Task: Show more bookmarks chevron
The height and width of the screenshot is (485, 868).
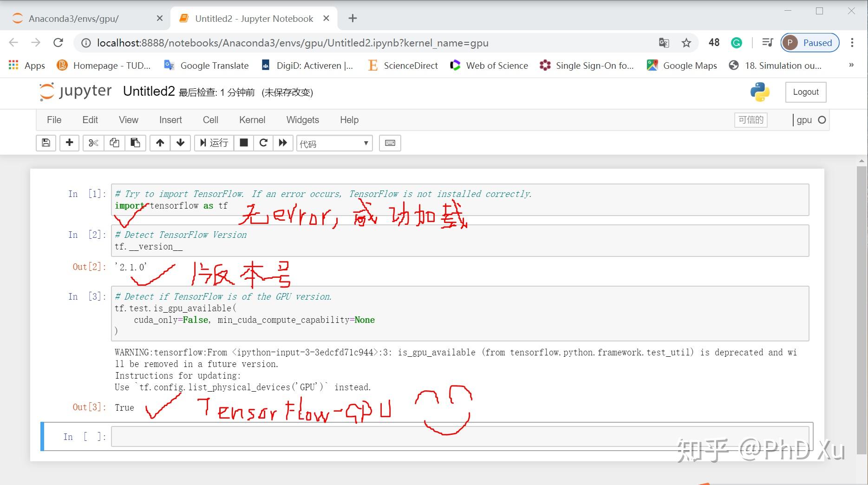Action: pos(851,65)
